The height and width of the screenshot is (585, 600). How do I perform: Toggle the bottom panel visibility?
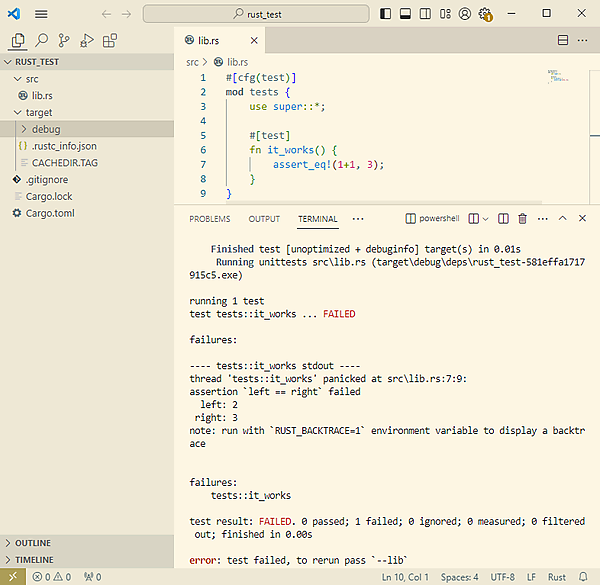pyautogui.click(x=406, y=14)
